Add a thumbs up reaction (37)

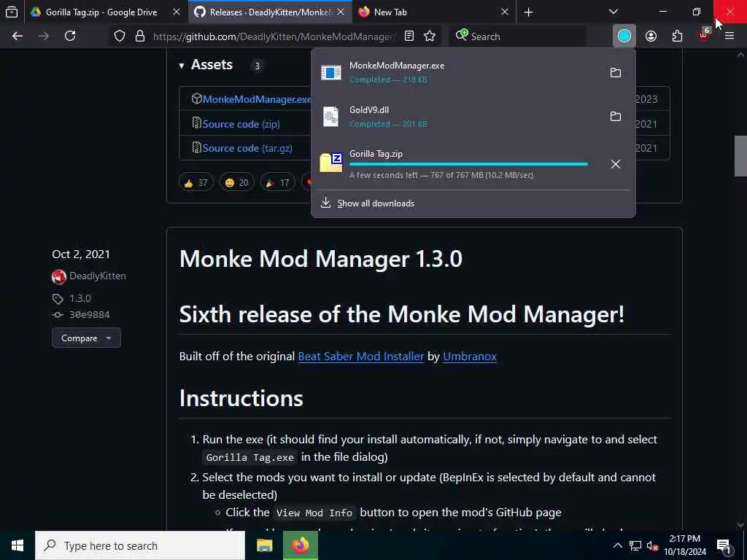[x=196, y=183]
